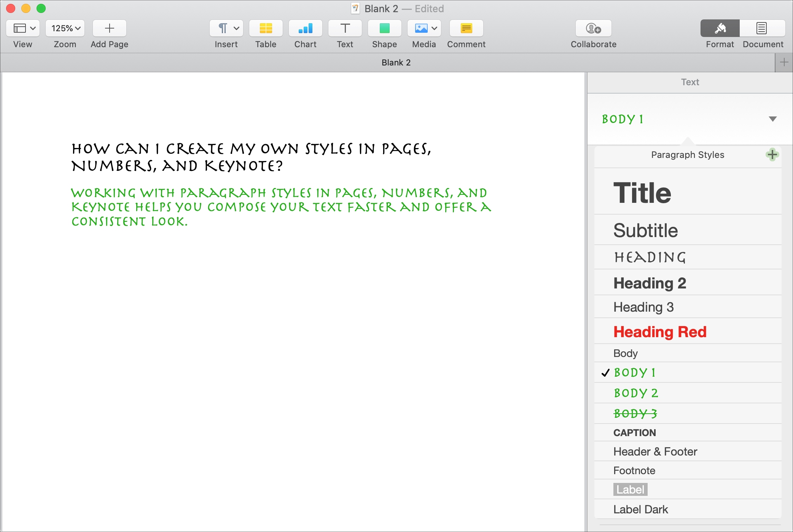Apply the Heading 2 paragraph style
The height and width of the screenshot is (532, 793).
click(688, 283)
